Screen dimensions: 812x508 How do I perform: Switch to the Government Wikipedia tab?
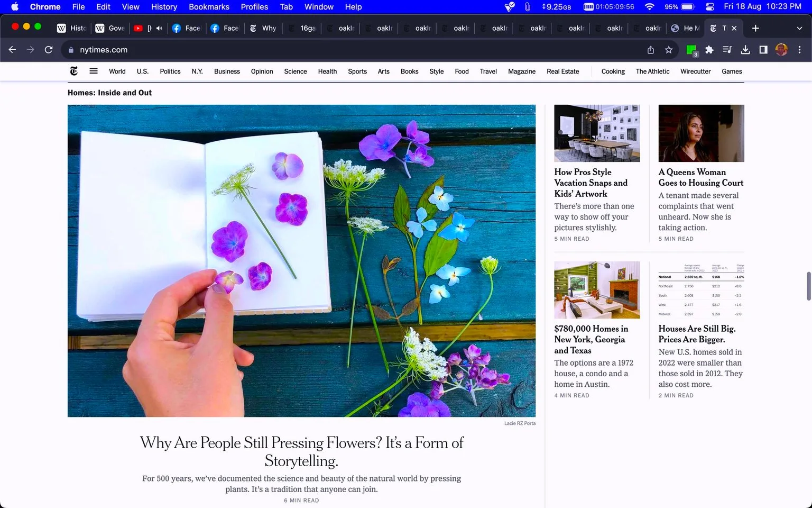click(x=110, y=28)
